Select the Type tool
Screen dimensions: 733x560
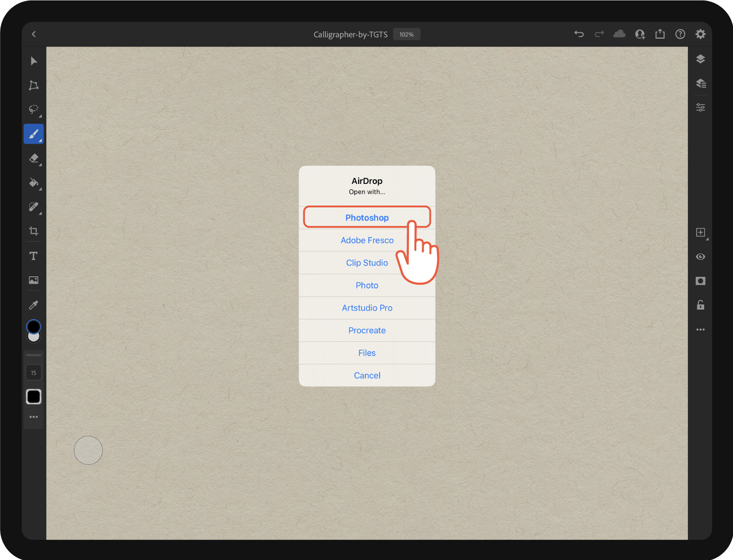[34, 256]
